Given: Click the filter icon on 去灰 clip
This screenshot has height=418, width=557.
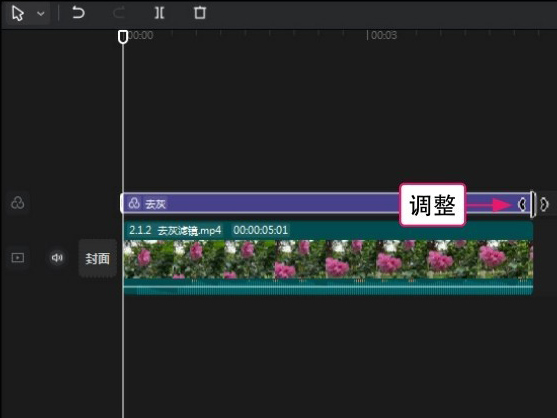Looking at the screenshot, I should tap(134, 203).
